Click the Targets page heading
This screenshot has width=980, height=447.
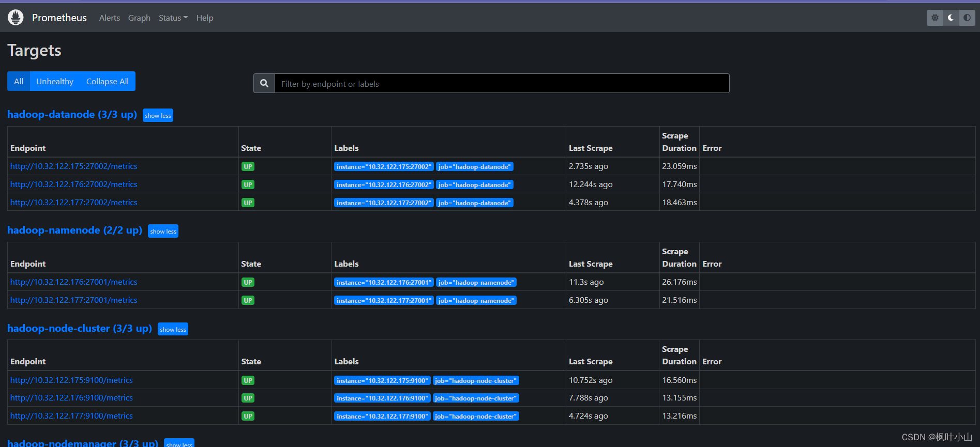pos(34,51)
